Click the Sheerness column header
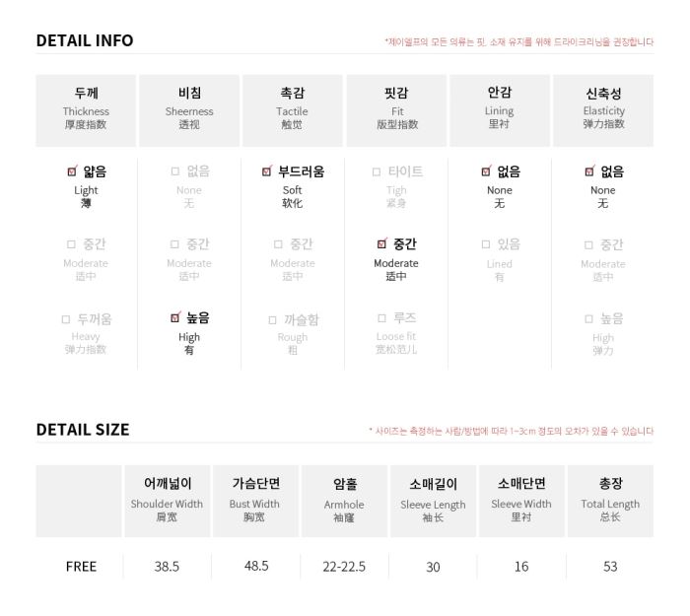690x616 pixels. [x=189, y=110]
